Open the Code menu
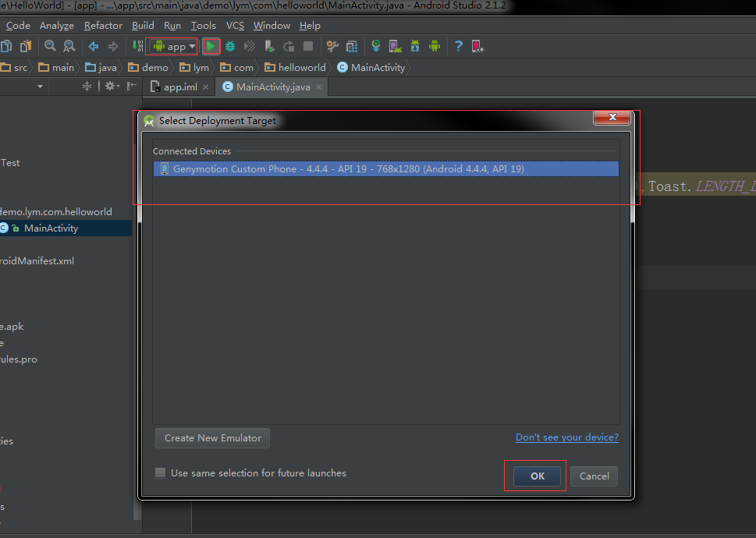Screen dimensions: 756x538 click(x=18, y=26)
